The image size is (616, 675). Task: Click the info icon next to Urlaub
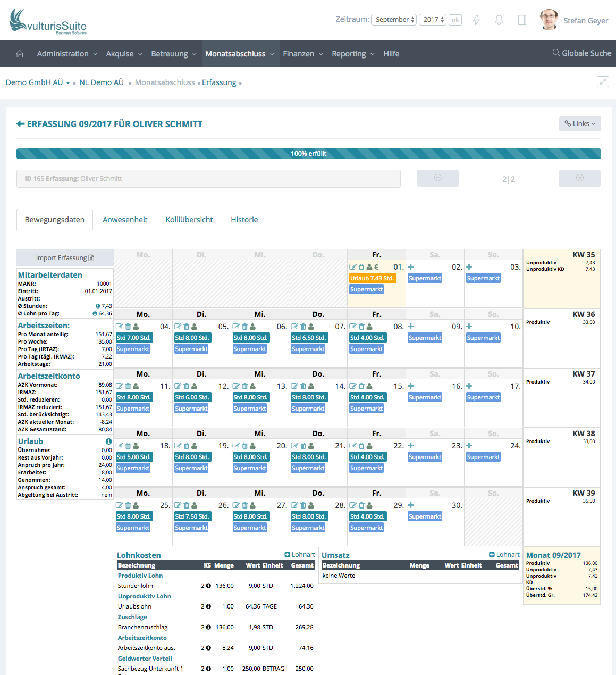point(108,441)
